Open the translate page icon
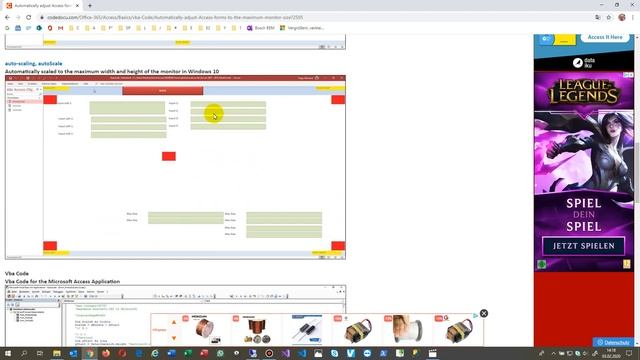The height and width of the screenshot is (360, 640). pyautogui.click(x=598, y=17)
